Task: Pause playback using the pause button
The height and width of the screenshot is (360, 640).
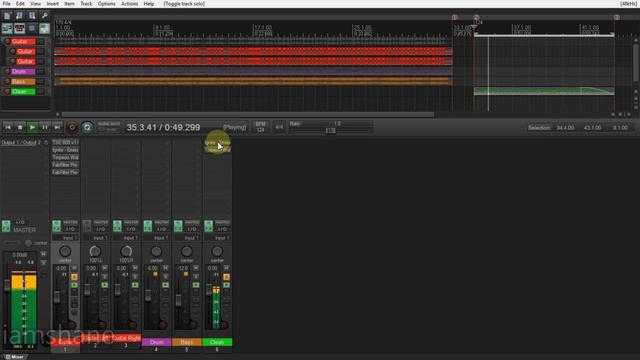Action: coord(45,127)
